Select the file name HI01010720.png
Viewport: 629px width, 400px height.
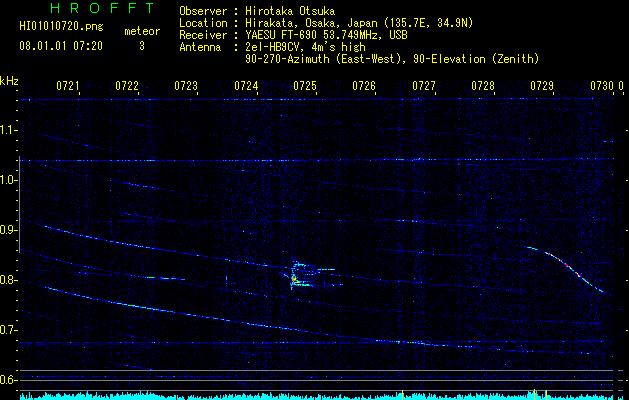pos(61,26)
